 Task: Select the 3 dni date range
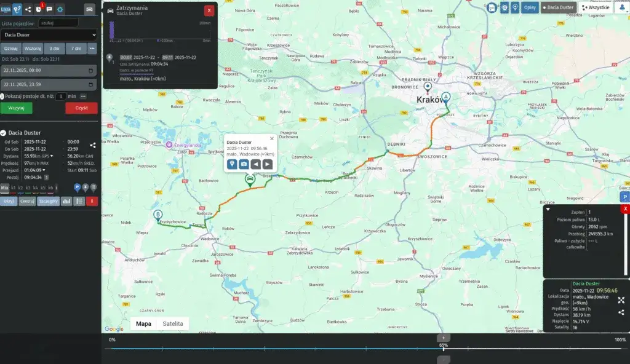(54, 49)
